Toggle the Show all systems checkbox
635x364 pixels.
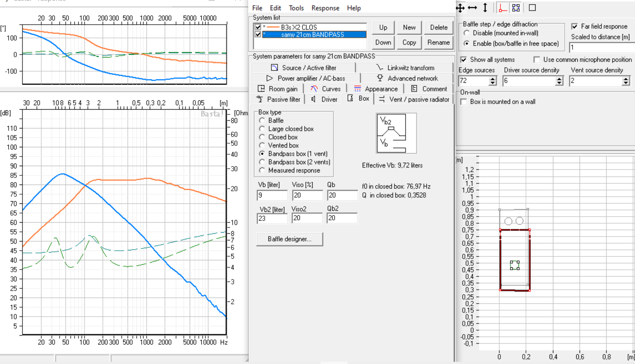point(463,59)
